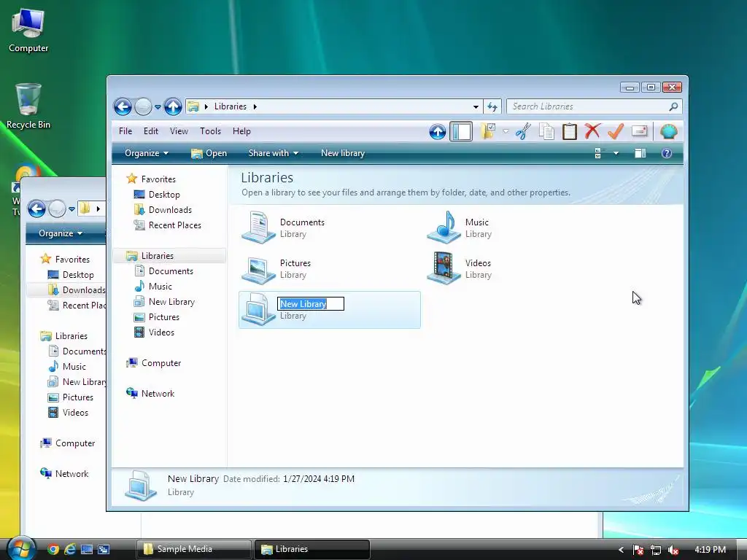Switch to Sample Media taskbar button
Screen dimensions: 747x560
point(194,549)
